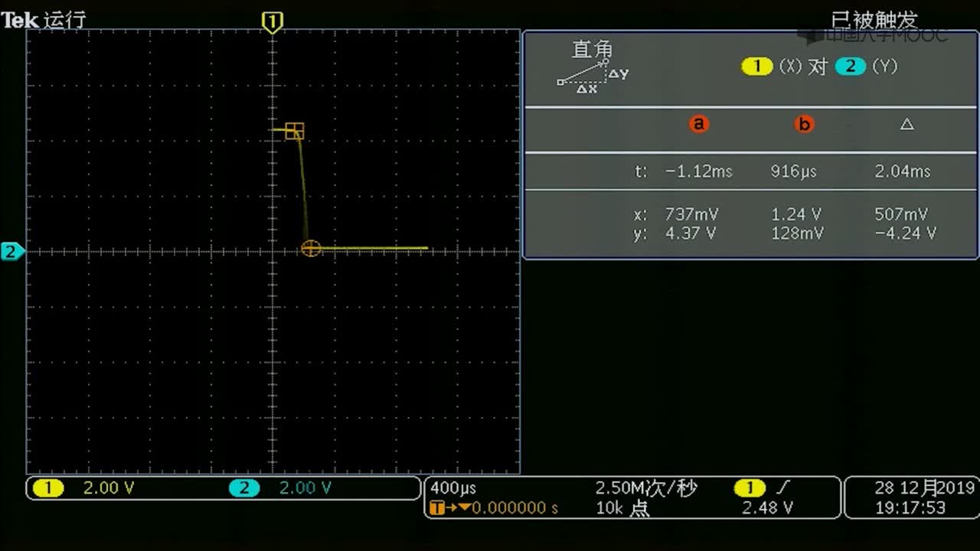Click cursor b y value 128mV
The height and width of the screenshot is (551, 980).
(797, 233)
